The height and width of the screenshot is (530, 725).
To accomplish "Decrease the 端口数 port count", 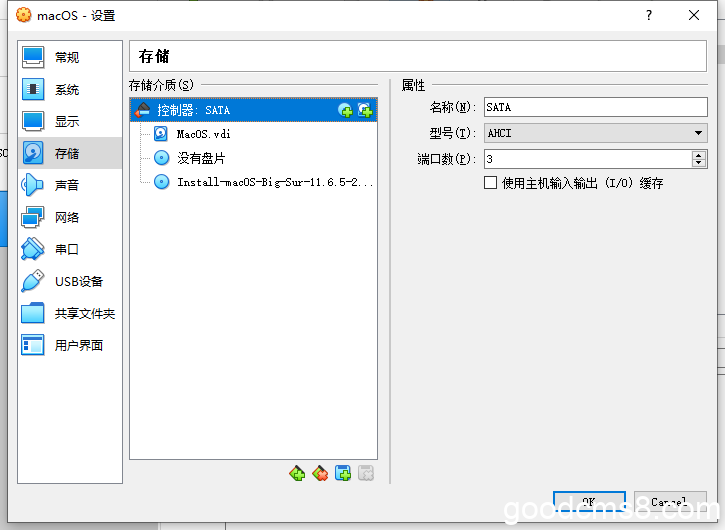I will pos(699,163).
